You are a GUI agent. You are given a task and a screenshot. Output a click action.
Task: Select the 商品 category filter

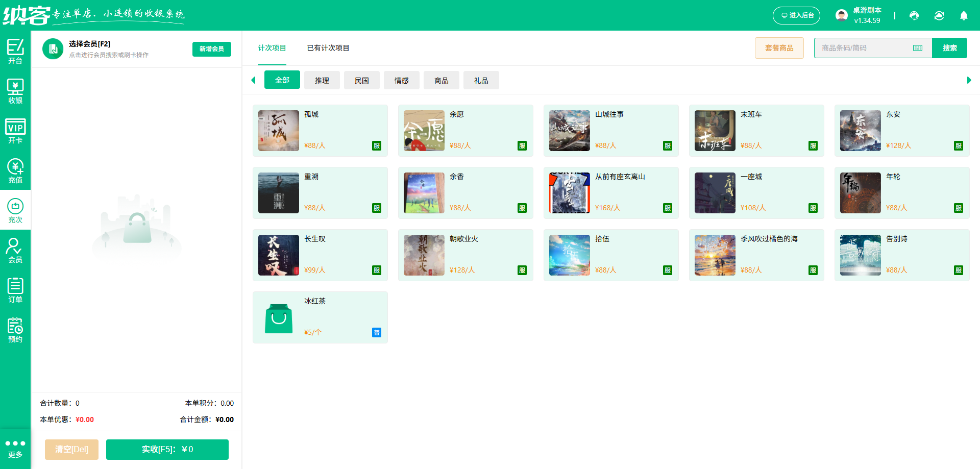(442, 80)
